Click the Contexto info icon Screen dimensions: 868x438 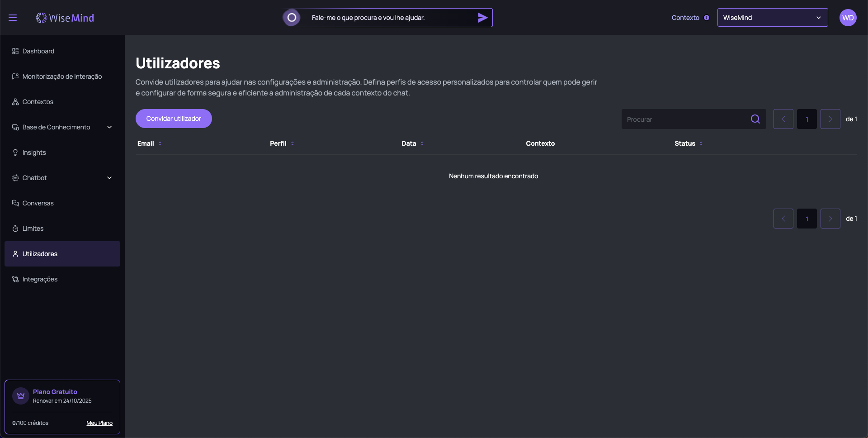[707, 18]
